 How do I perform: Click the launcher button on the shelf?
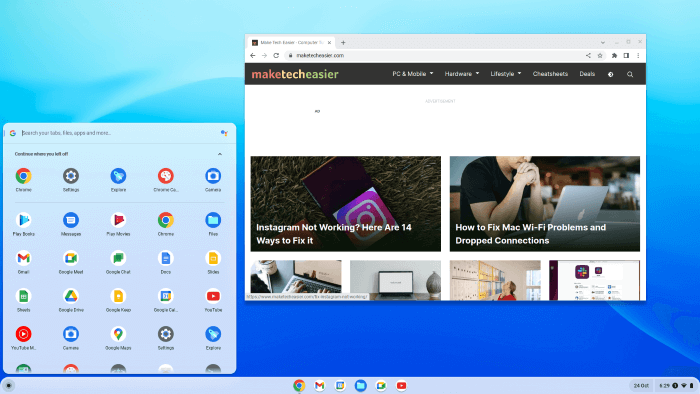click(x=8, y=386)
